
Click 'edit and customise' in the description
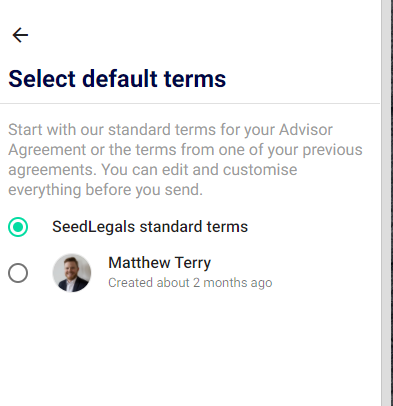(229, 170)
